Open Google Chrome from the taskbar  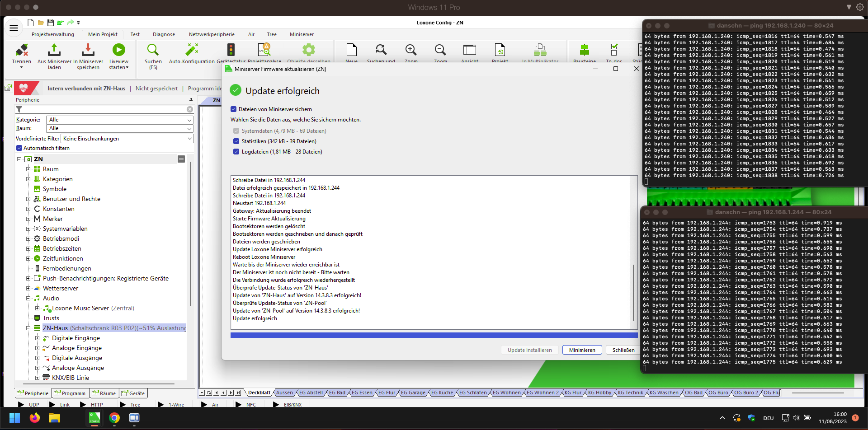114,418
